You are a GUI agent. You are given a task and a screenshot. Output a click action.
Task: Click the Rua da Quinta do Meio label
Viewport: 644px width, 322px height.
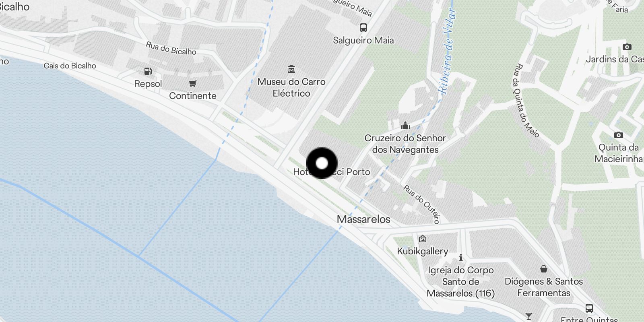(526, 100)
